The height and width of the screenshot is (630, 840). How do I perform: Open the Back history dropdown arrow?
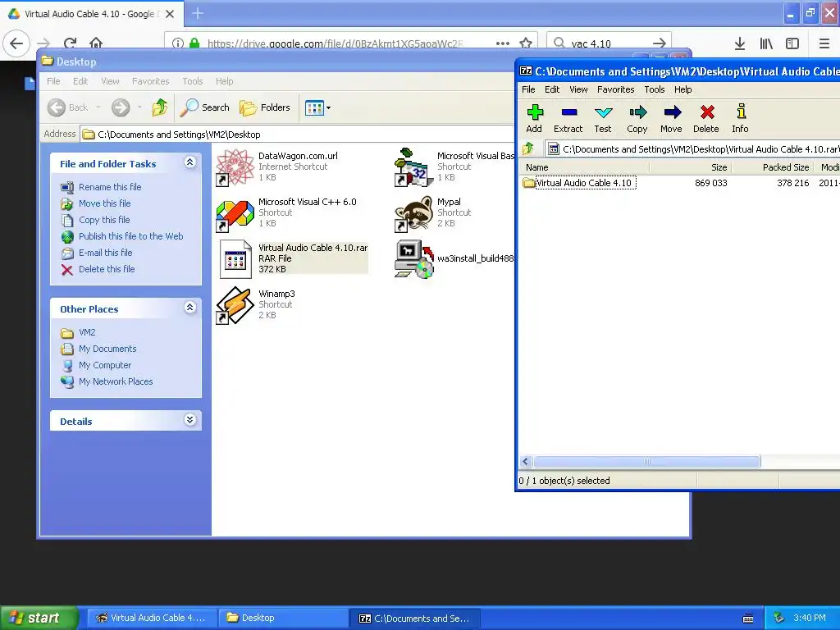click(x=98, y=107)
